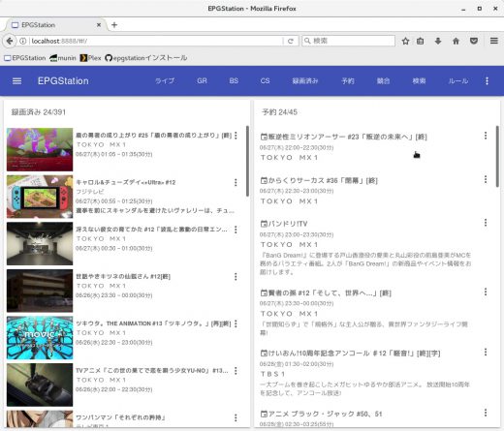Open options for the 23:30 #12 recording
This screenshot has height=431, width=504.
[236, 277]
